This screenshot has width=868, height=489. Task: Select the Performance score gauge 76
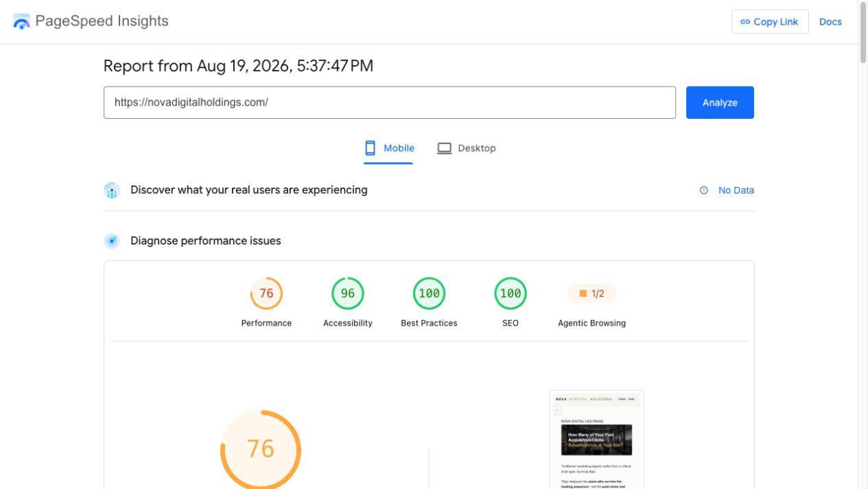coord(266,293)
